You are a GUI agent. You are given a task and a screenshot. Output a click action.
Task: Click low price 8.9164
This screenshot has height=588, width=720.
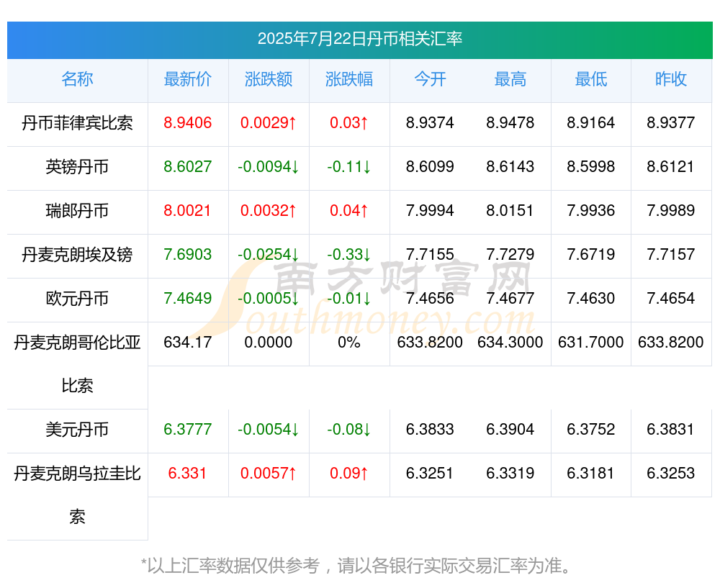(x=590, y=122)
